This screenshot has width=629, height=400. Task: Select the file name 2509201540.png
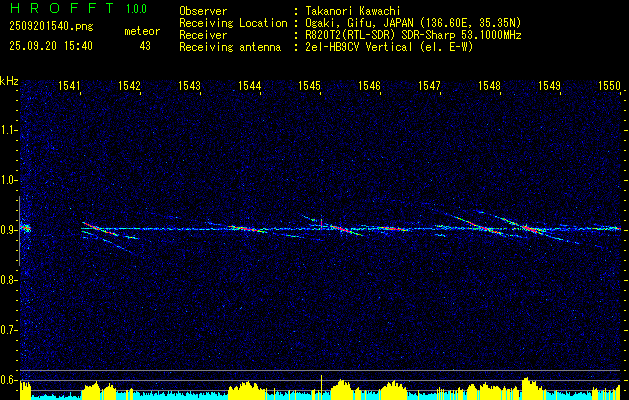[x=51, y=27]
